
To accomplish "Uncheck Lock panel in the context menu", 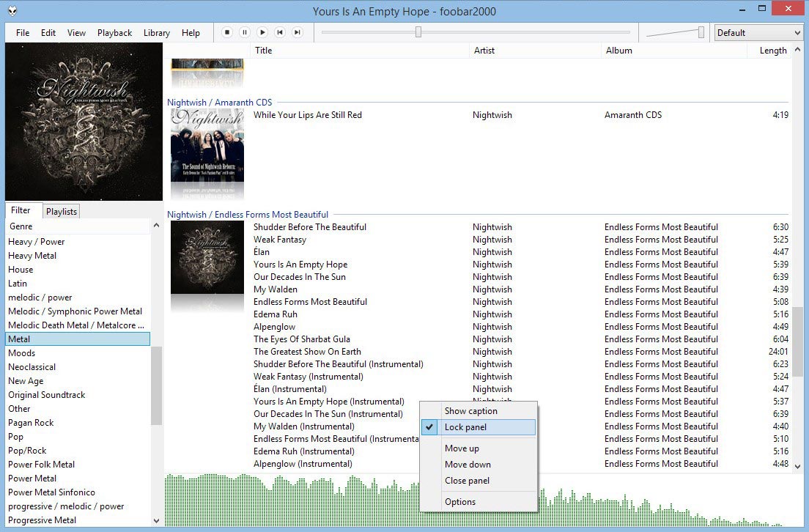I will [x=470, y=426].
